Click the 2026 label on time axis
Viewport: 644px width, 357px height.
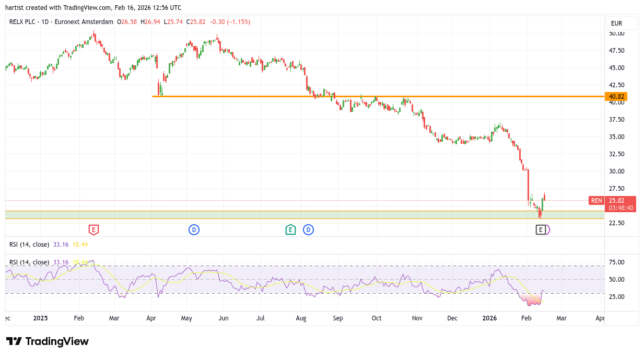(489, 318)
